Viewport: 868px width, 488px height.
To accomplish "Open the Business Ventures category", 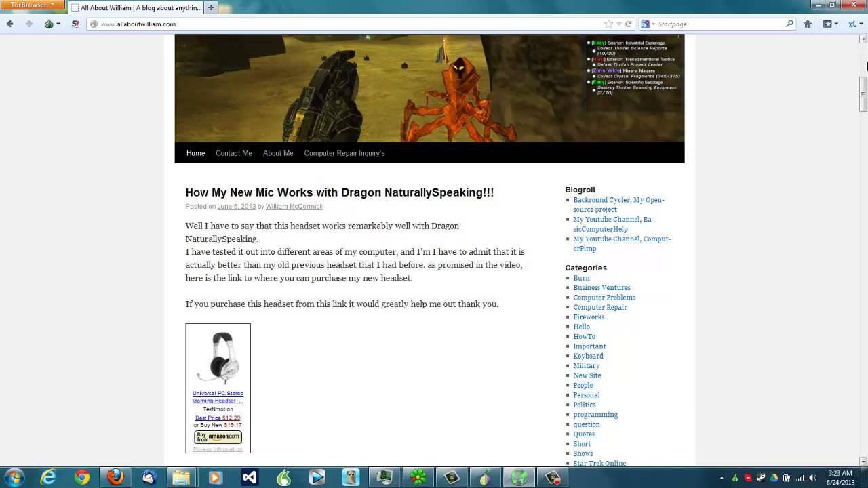I will click(601, 287).
